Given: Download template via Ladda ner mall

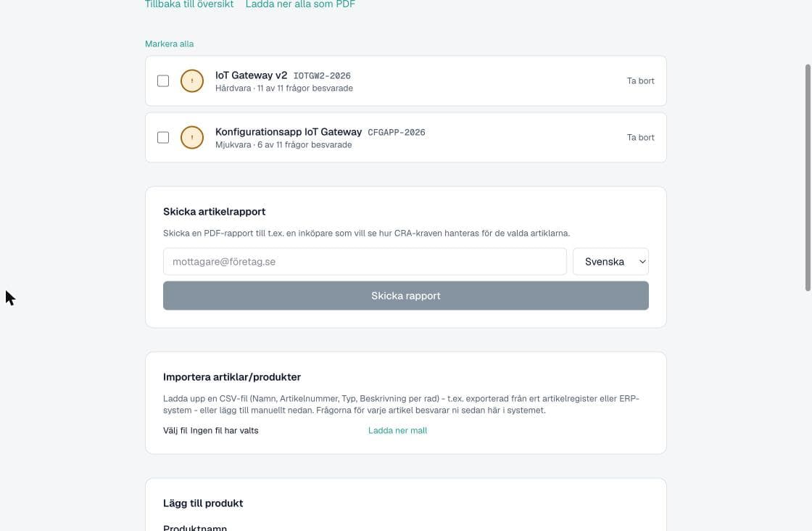Looking at the screenshot, I should coord(397,430).
